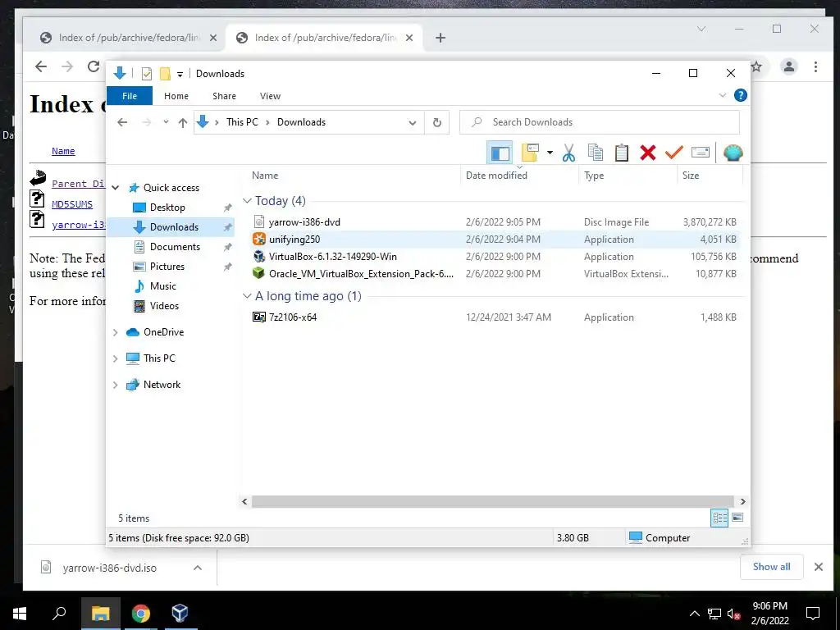
Task: Open address bar history dropdown
Action: (412, 123)
